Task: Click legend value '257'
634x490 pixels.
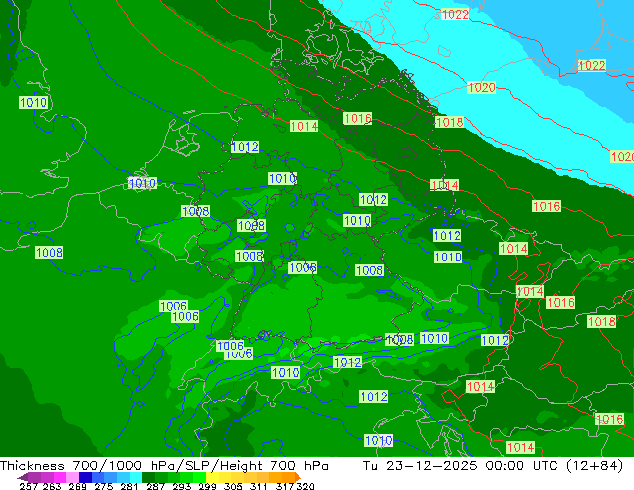Action: tap(28, 486)
